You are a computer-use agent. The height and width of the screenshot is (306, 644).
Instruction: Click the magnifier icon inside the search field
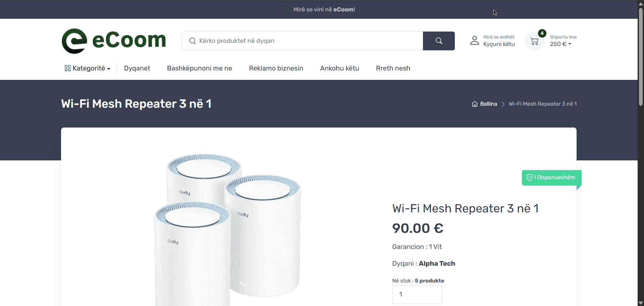[193, 41]
